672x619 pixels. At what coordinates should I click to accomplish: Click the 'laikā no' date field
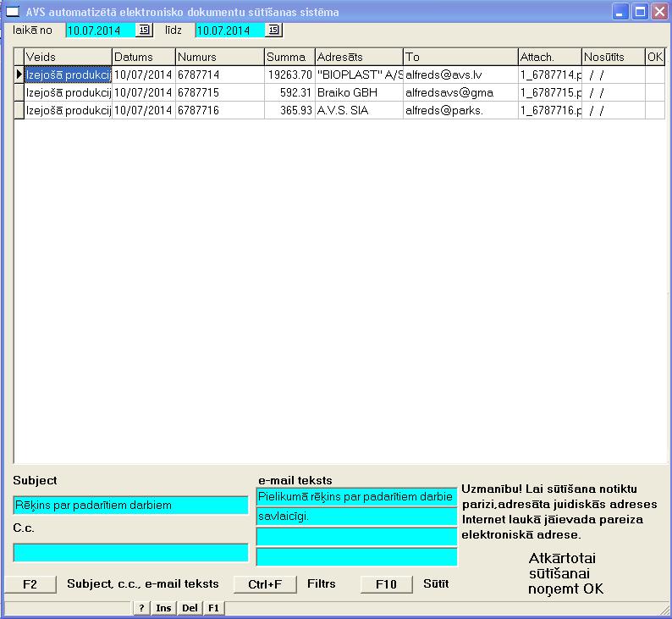[x=101, y=30]
